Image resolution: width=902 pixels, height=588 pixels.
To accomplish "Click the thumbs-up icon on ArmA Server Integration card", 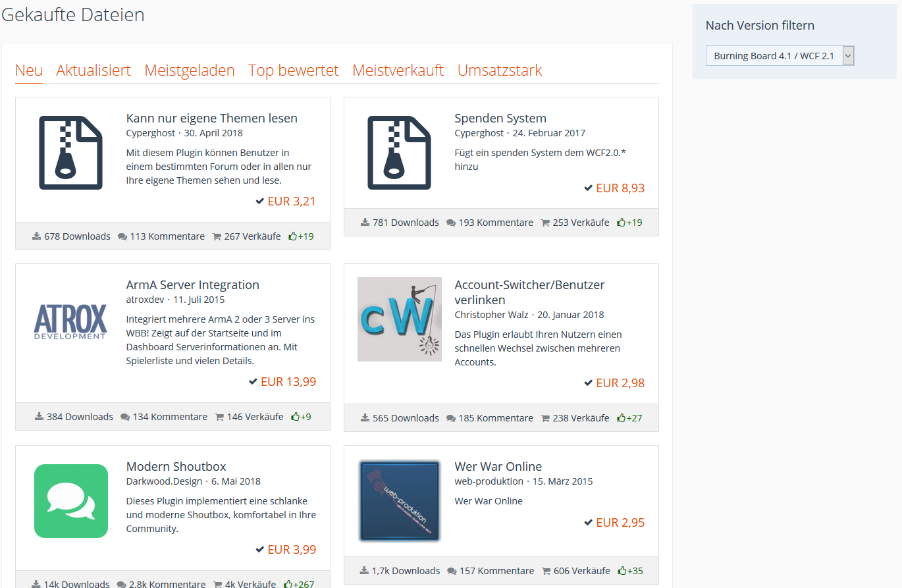I will 295,417.
